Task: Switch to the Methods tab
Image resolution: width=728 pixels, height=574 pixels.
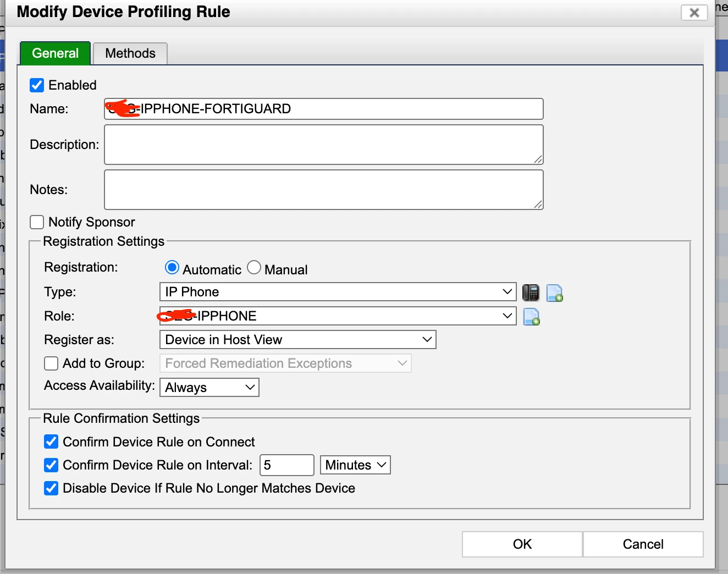Action: coord(130,53)
